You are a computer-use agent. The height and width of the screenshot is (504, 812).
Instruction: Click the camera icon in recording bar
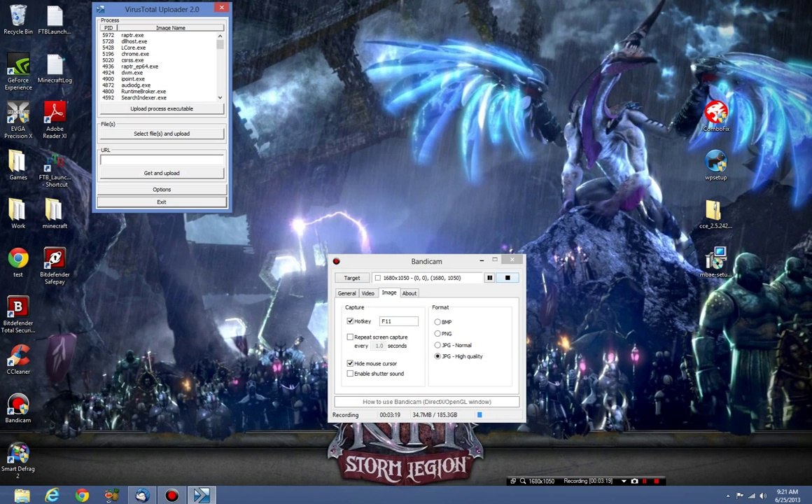tap(634, 481)
